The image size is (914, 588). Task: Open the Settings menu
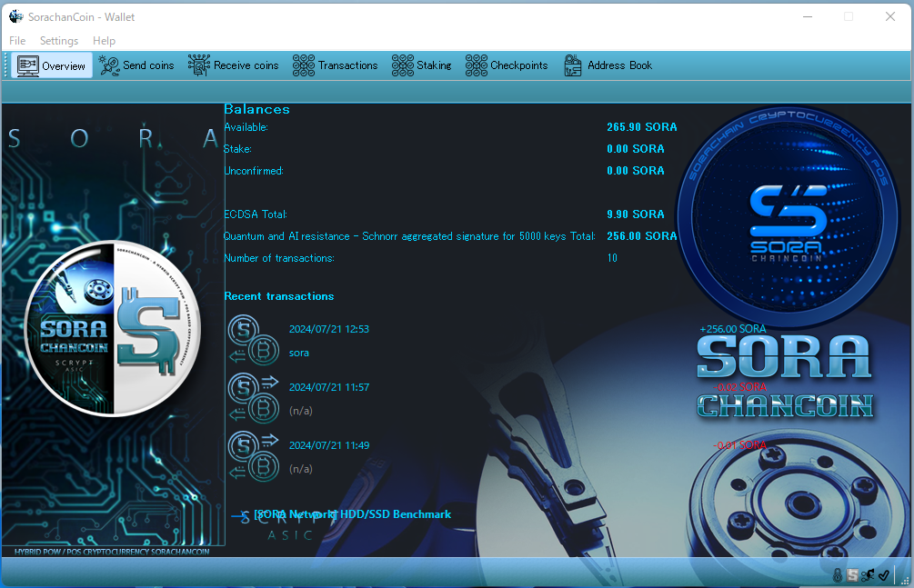click(x=59, y=41)
